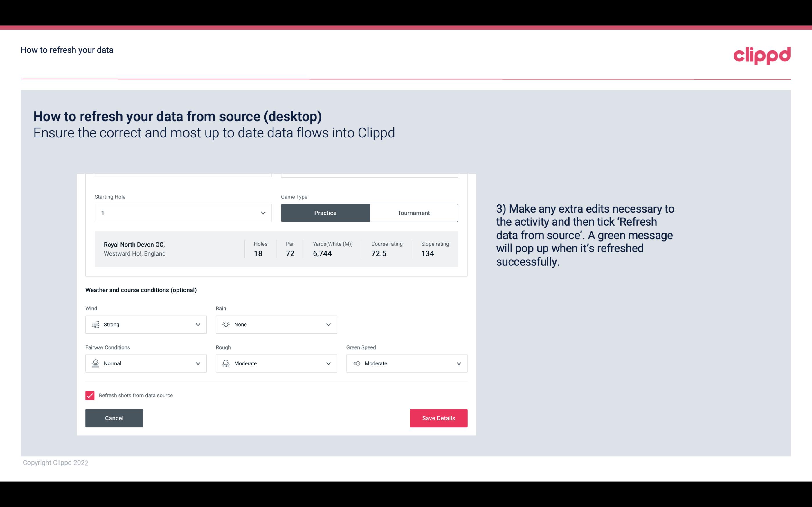Expand the Green Speed dropdown
Image resolution: width=812 pixels, height=507 pixels.
(x=458, y=363)
